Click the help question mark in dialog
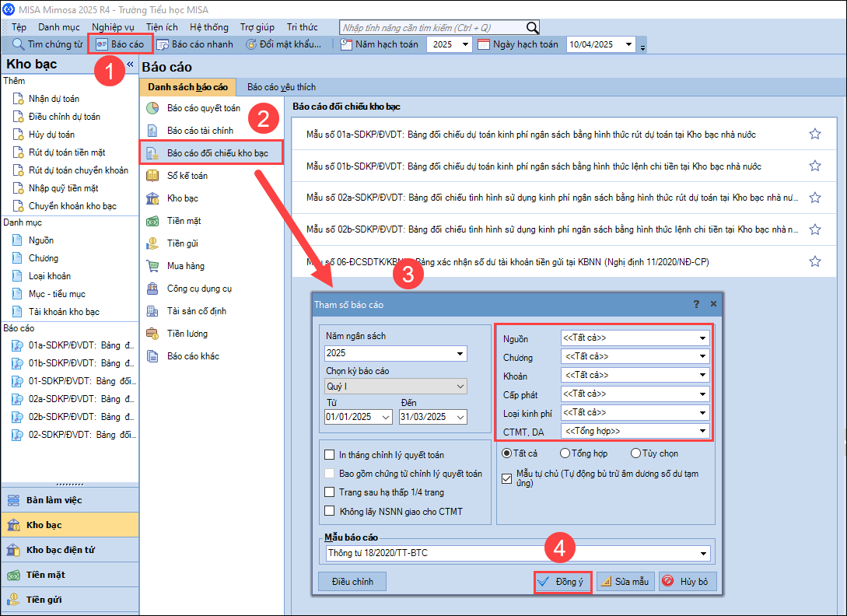The width and height of the screenshot is (847, 616). pyautogui.click(x=696, y=304)
